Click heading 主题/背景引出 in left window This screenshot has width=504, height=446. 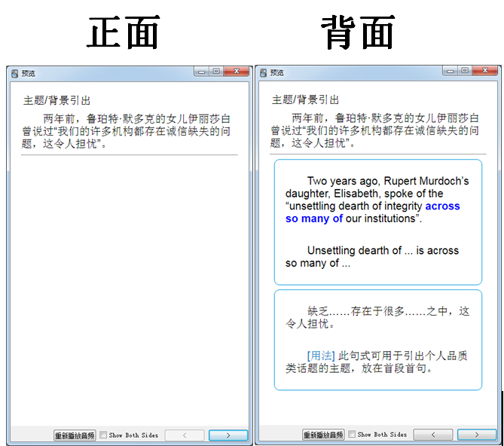click(x=57, y=100)
